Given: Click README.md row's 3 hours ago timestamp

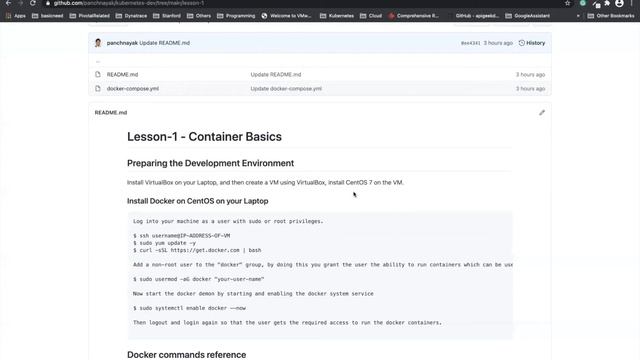Looking at the screenshot, I should [x=530, y=75].
